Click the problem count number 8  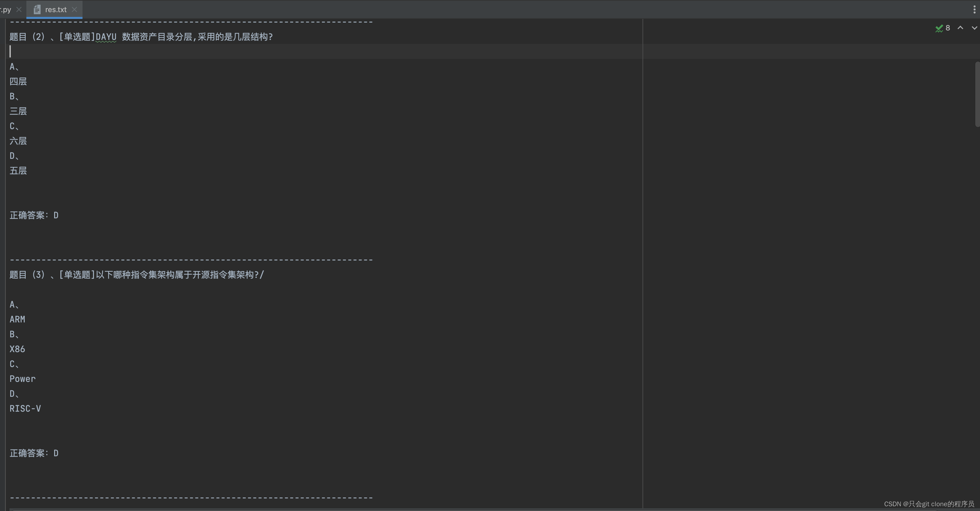tap(948, 28)
